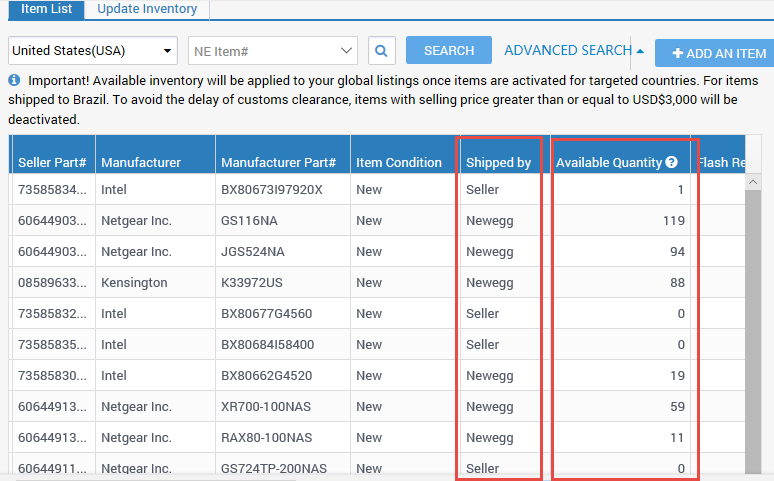Click seller part 73585830... cell
774x481 pixels.
coord(52,376)
